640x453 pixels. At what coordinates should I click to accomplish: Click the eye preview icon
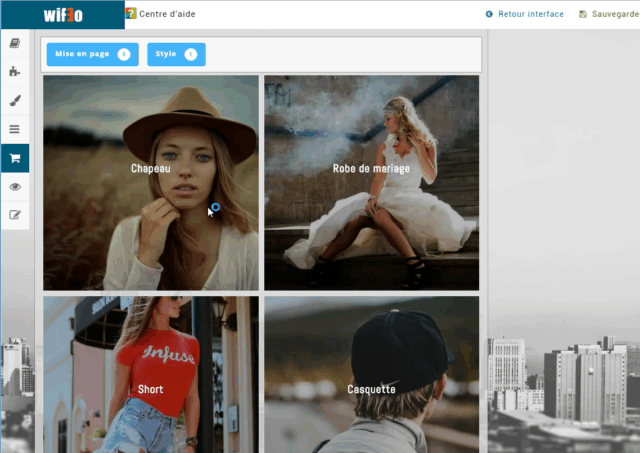[x=15, y=187]
